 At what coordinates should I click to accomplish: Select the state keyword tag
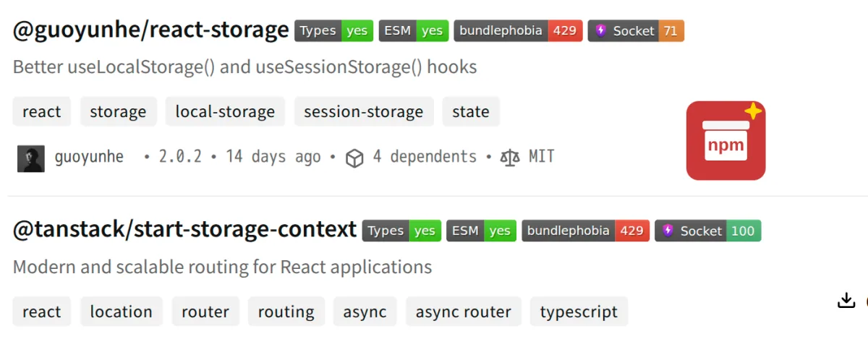pyautogui.click(x=471, y=112)
